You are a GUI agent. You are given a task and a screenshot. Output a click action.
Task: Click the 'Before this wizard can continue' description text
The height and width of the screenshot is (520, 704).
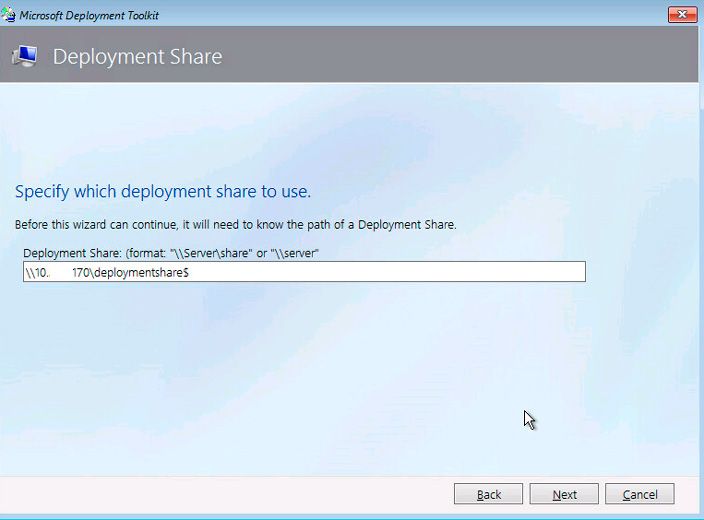pyautogui.click(x=236, y=224)
